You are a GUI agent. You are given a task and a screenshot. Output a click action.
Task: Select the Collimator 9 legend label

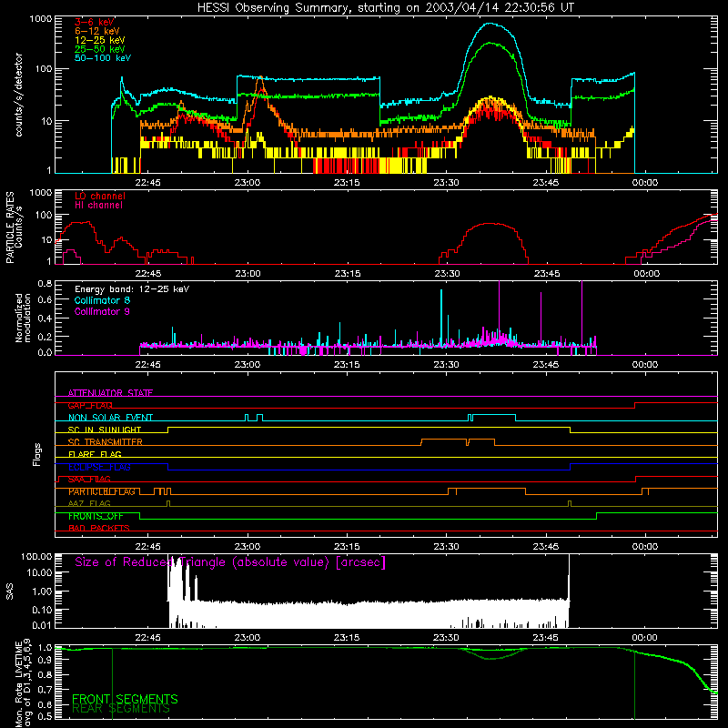[102, 311]
